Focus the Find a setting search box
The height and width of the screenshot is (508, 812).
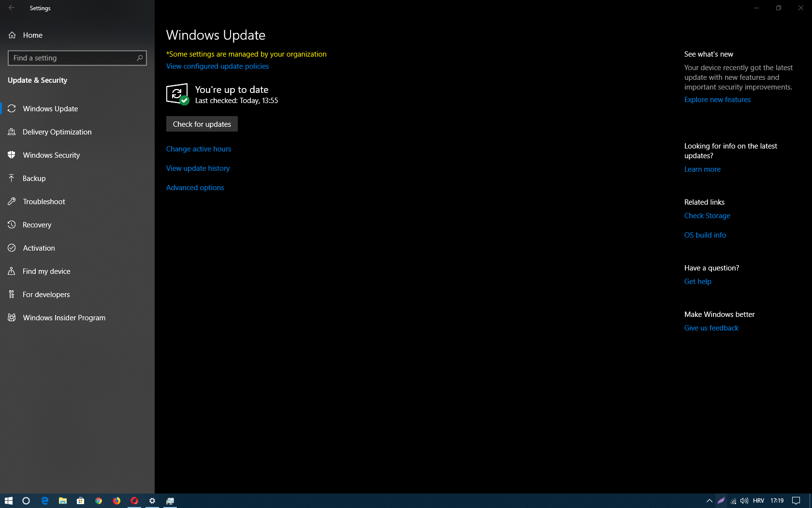(x=77, y=58)
